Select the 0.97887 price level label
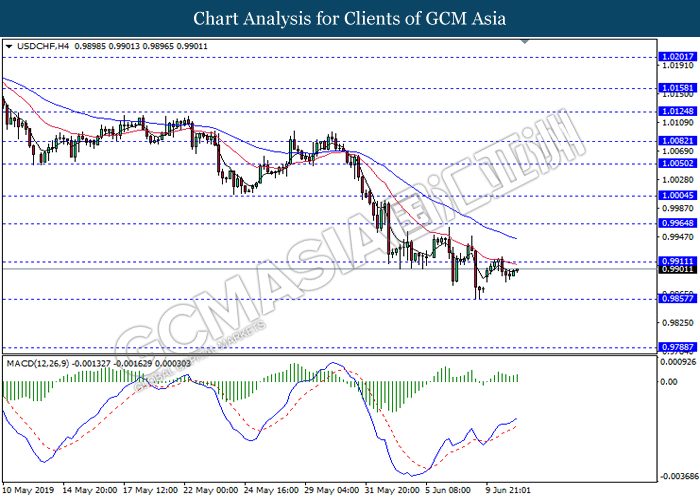 click(x=677, y=347)
